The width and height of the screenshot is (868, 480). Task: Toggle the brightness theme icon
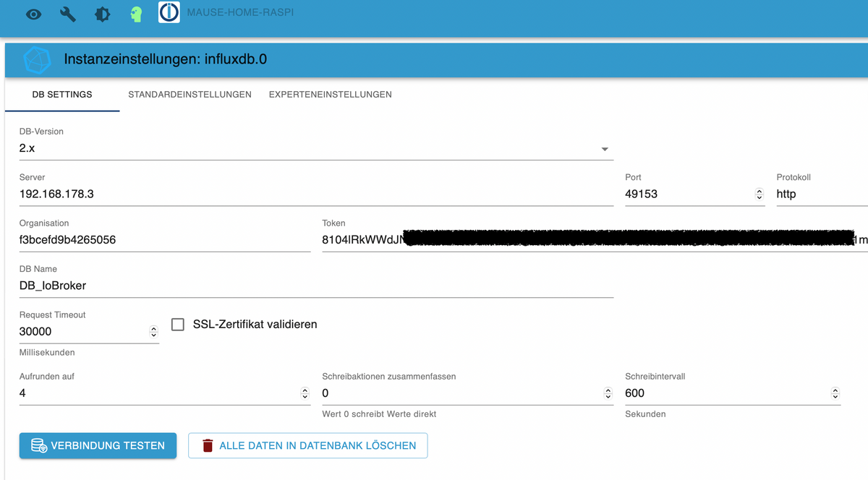pyautogui.click(x=103, y=14)
